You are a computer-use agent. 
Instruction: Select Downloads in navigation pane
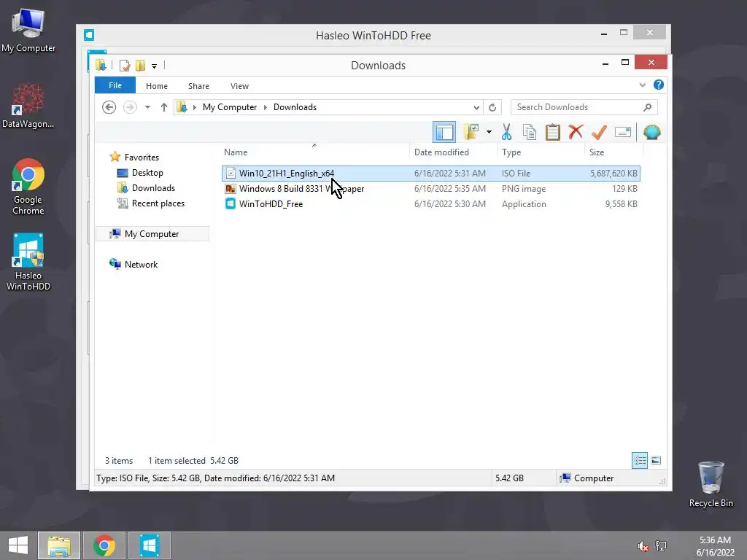[x=153, y=187]
